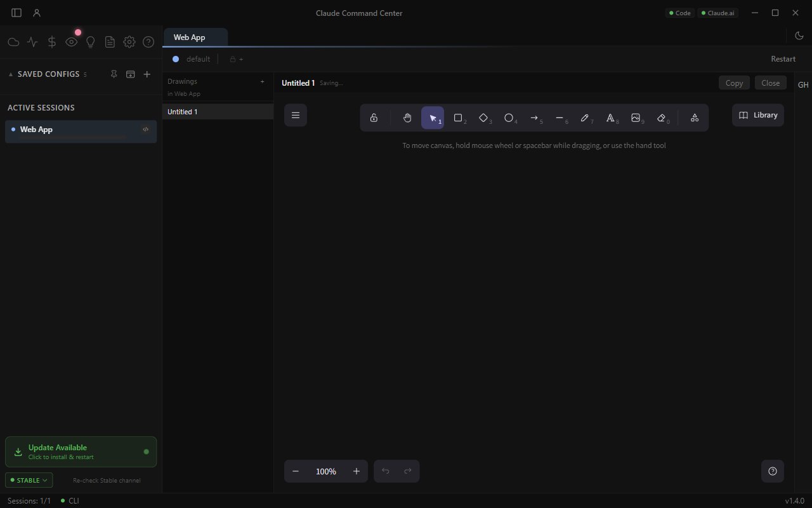Viewport: 812px width, 508px height.
Task: Click the lock plus icon next to default
Action: point(237,59)
